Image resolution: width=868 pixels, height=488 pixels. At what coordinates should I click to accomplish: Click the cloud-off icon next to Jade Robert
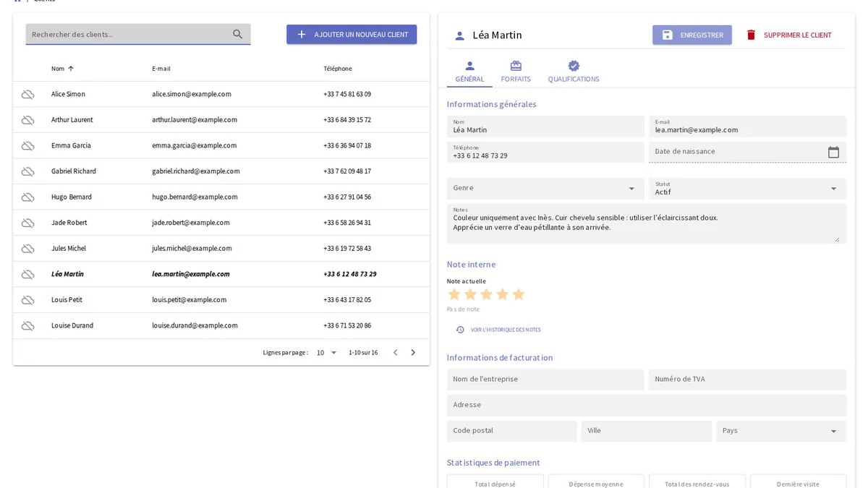(27, 223)
